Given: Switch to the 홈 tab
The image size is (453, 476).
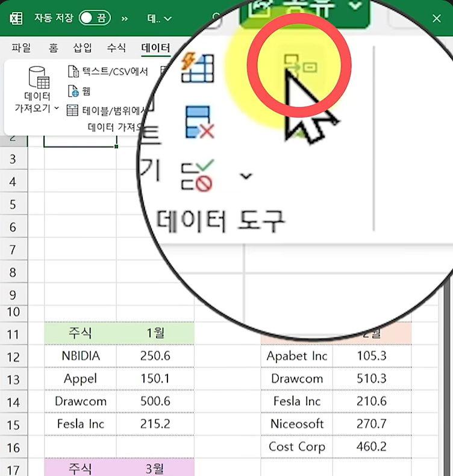Looking at the screenshot, I should click(x=53, y=48).
